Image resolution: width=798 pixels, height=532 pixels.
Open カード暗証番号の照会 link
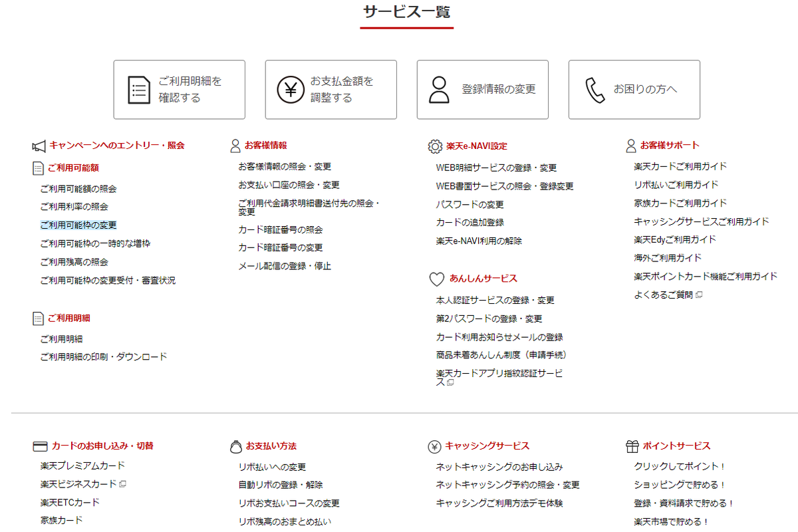[x=281, y=229]
